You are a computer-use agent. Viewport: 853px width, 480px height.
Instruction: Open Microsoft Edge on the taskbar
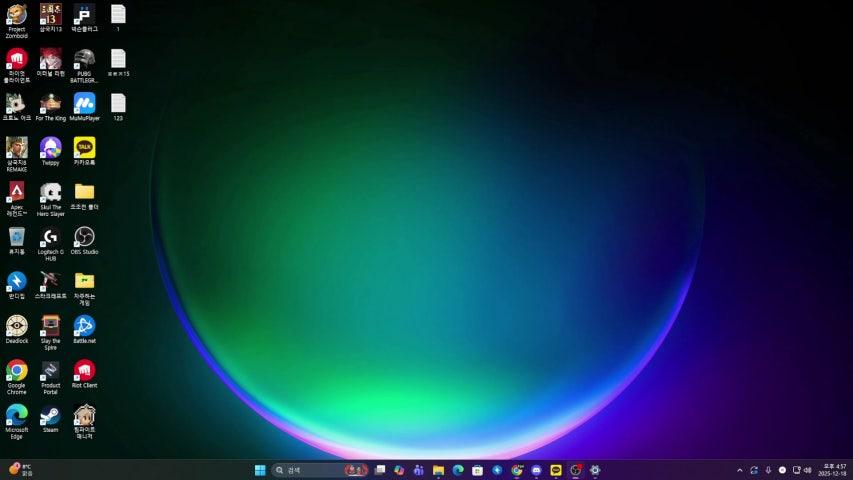[458, 470]
